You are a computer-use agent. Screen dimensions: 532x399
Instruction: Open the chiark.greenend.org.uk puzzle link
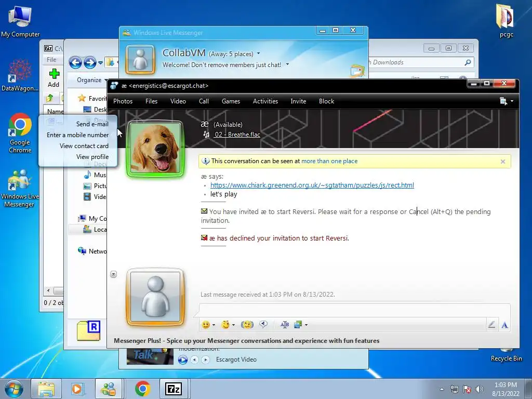tap(312, 185)
